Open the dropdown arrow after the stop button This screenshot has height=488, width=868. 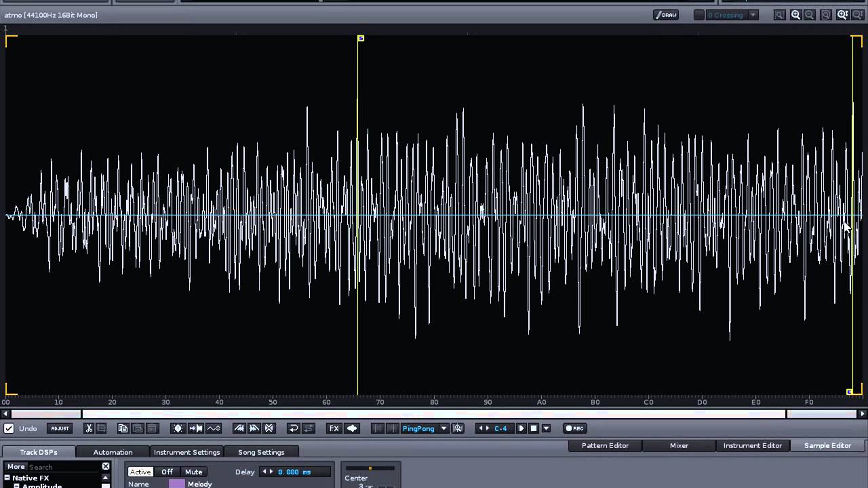pos(546,428)
